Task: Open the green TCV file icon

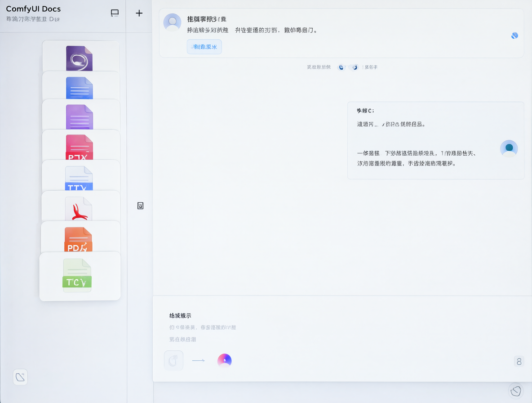Action: point(77,275)
